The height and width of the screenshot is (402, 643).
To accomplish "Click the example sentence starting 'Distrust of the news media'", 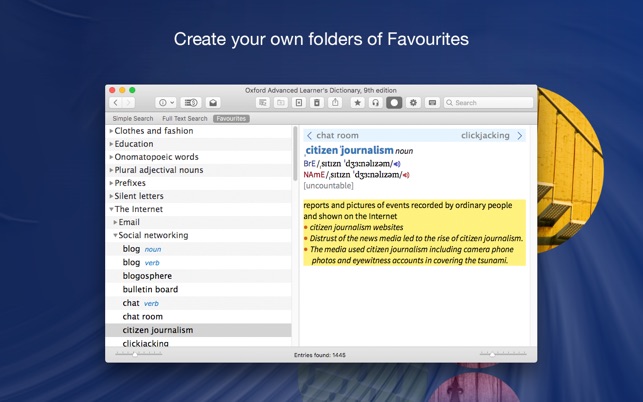I will (x=416, y=238).
